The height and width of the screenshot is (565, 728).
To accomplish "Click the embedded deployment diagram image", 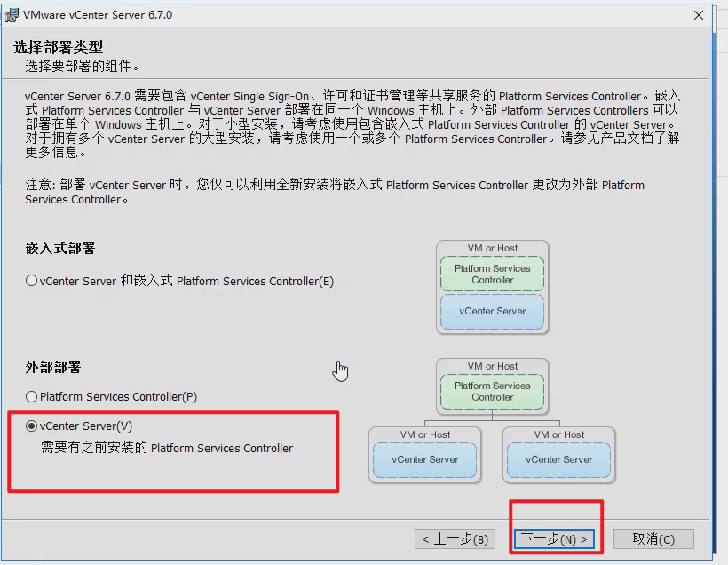I will [493, 287].
